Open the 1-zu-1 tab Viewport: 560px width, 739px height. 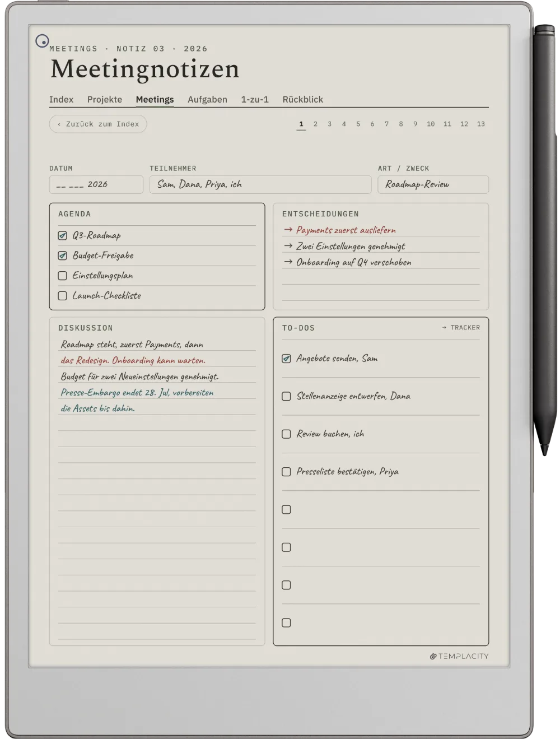coord(255,99)
